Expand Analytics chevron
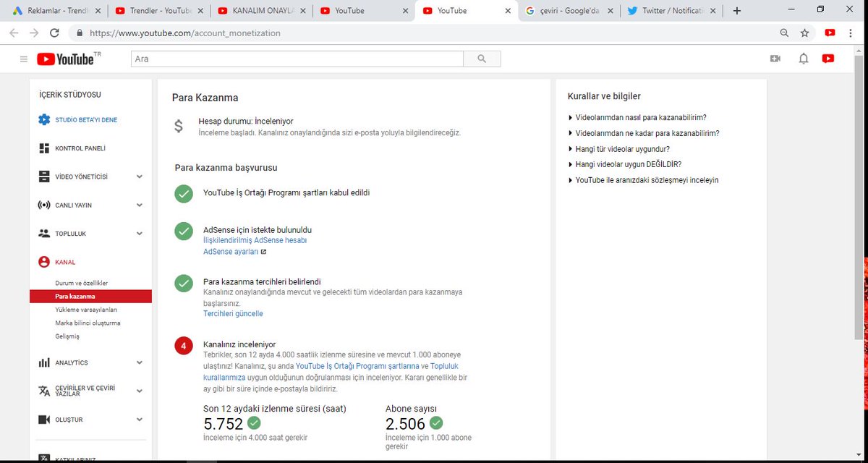Screen dimensions: 868x463 point(140,362)
